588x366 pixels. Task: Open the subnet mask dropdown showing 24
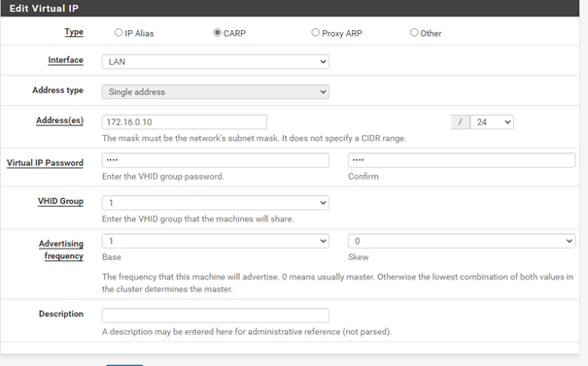(x=492, y=122)
